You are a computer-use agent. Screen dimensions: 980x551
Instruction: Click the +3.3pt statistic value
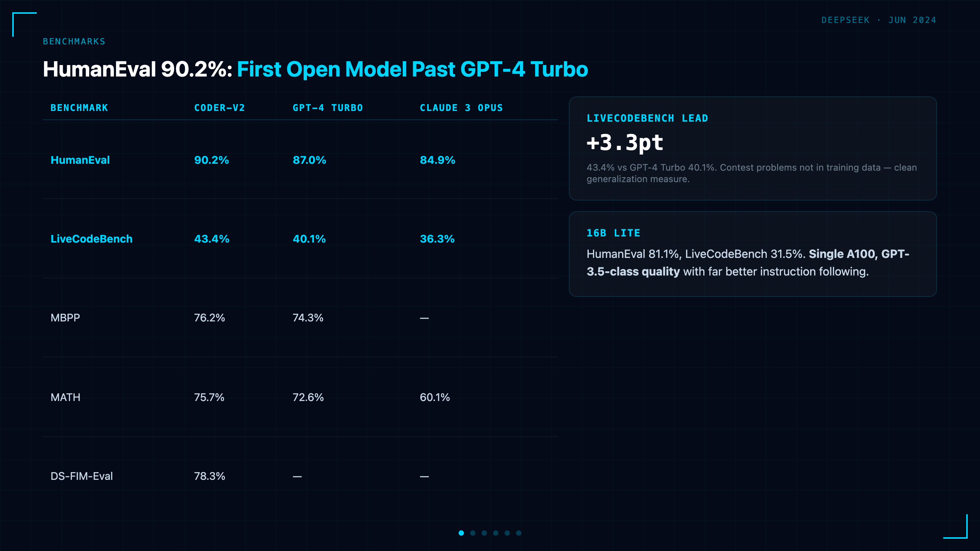click(x=625, y=143)
